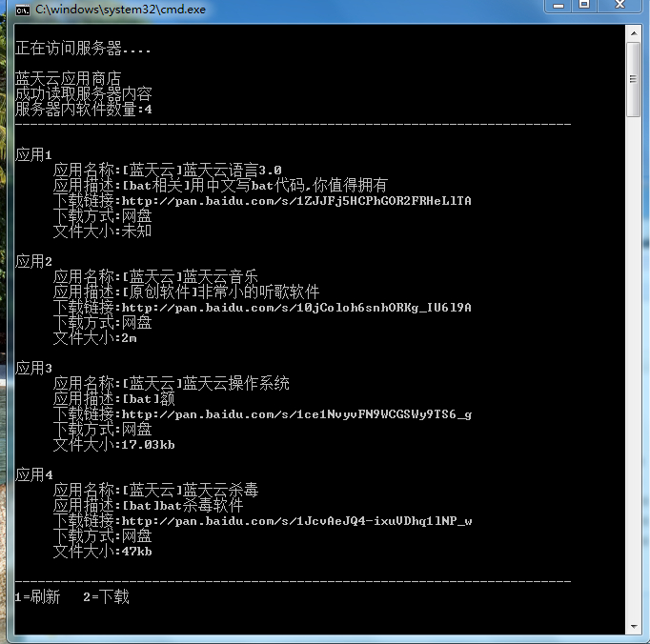650x644 pixels.
Task: Click the line 服务器内软件数量:4
Action: tap(84, 110)
